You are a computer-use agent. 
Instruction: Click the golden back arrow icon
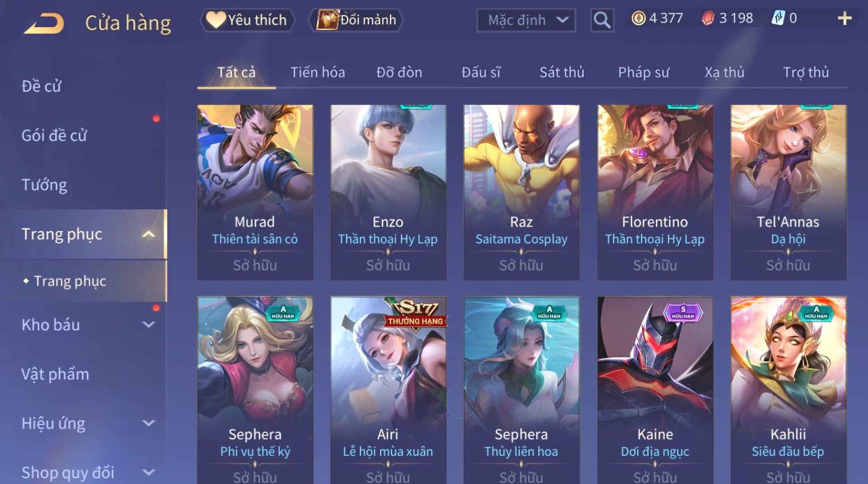pyautogui.click(x=44, y=24)
